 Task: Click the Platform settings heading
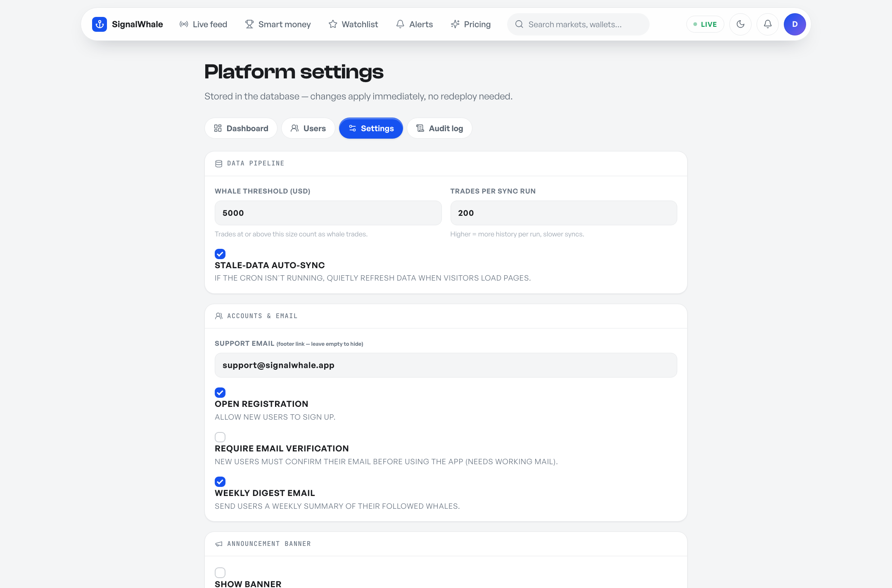294,72
